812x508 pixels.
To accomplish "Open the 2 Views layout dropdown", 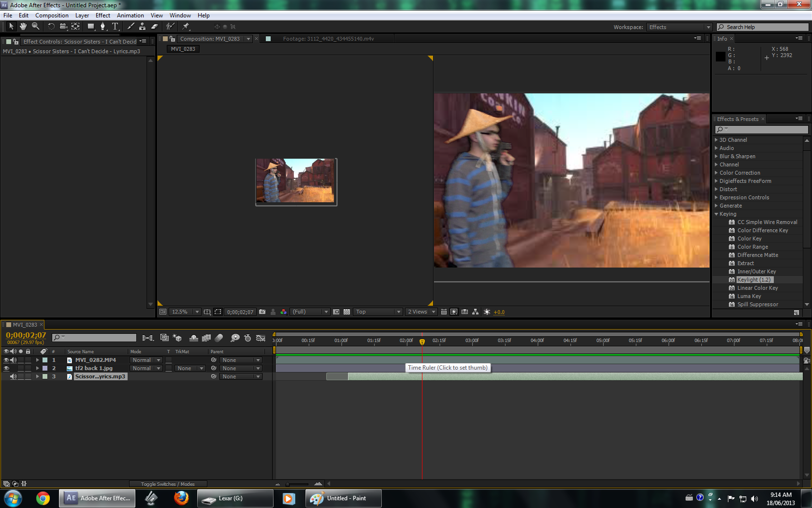I will coord(421,312).
